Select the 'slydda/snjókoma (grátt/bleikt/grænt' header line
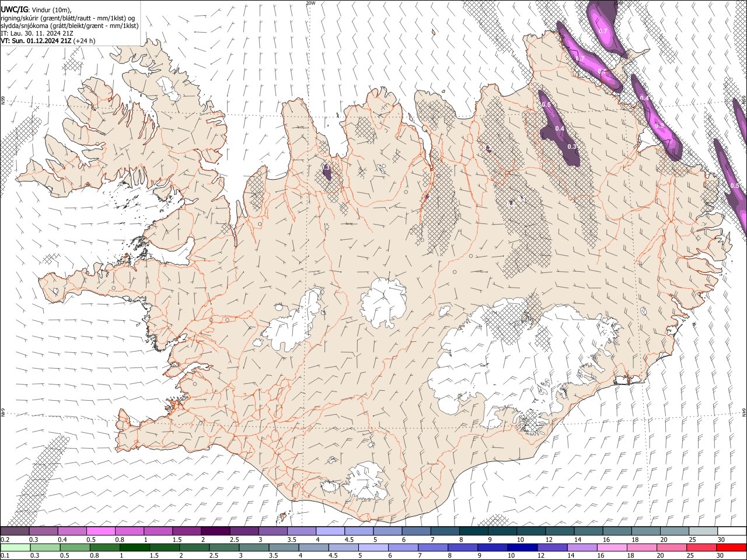Image resolution: width=747 pixels, height=560 pixels. click(69, 26)
